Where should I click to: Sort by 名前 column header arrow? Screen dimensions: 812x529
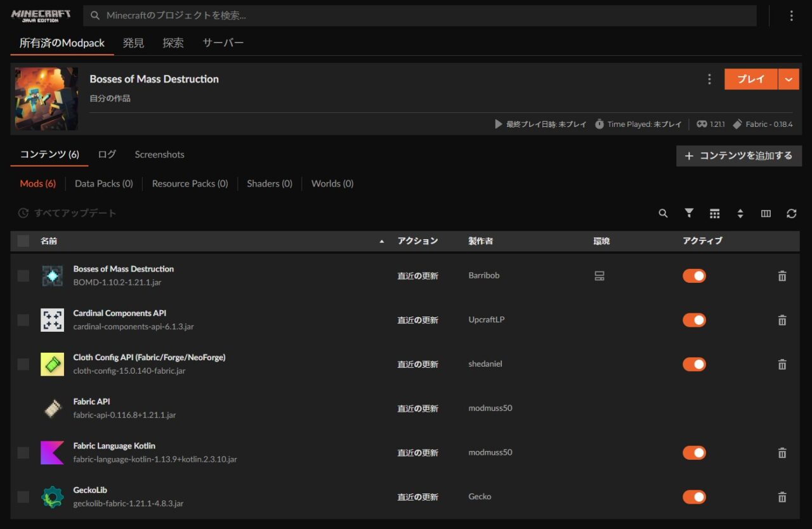coord(381,242)
